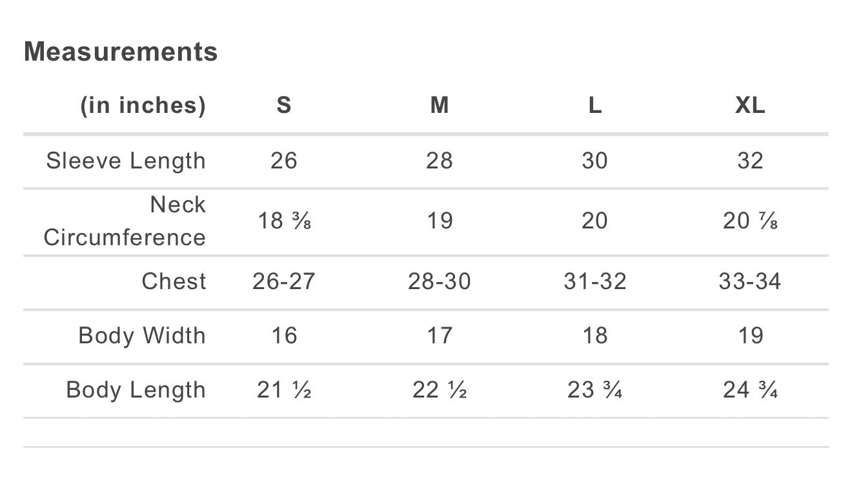This screenshot has height=504, width=852.
Task: Click the Chest row label
Action: (174, 281)
